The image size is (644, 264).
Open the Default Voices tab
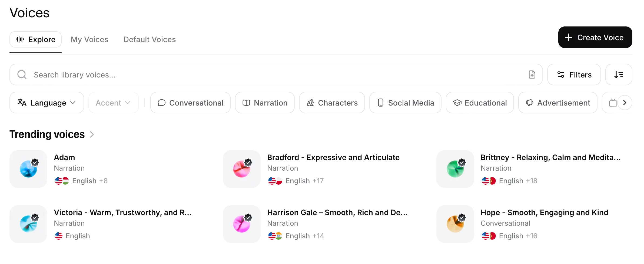[x=150, y=39]
